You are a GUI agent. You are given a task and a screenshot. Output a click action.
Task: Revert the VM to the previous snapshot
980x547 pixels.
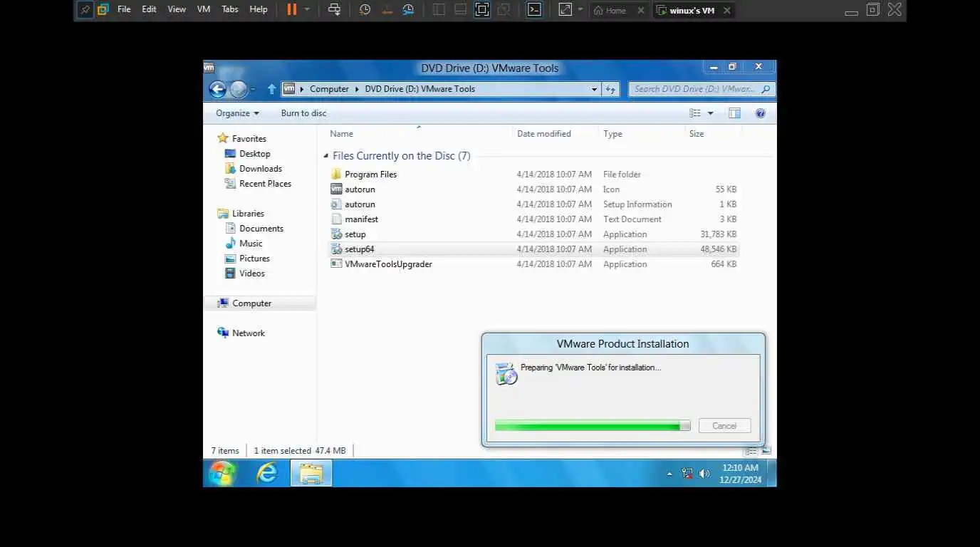[x=387, y=10]
